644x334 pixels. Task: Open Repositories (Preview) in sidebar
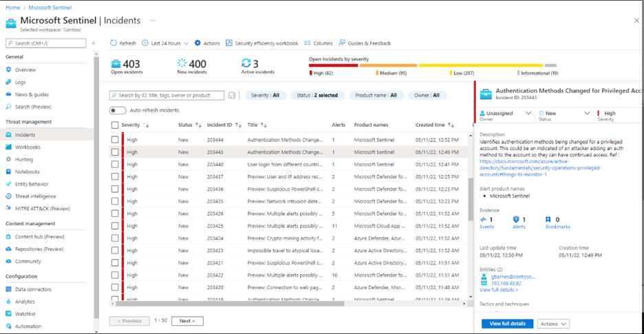point(39,249)
